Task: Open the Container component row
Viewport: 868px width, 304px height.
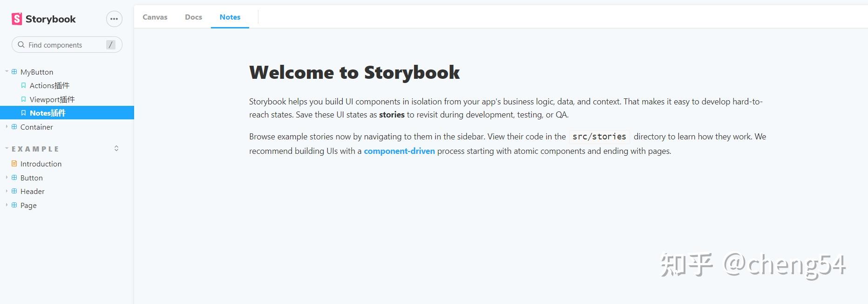Action: (67, 127)
